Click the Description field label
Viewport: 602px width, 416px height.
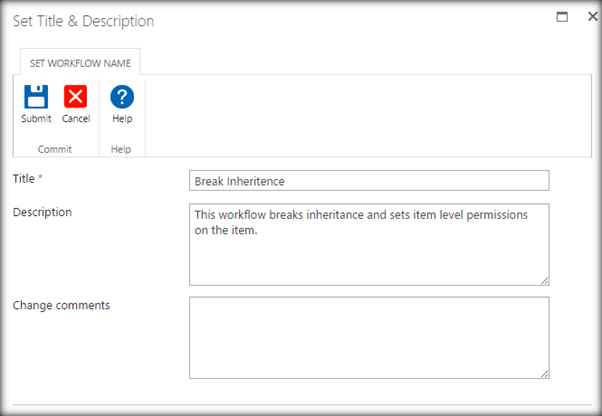click(42, 212)
